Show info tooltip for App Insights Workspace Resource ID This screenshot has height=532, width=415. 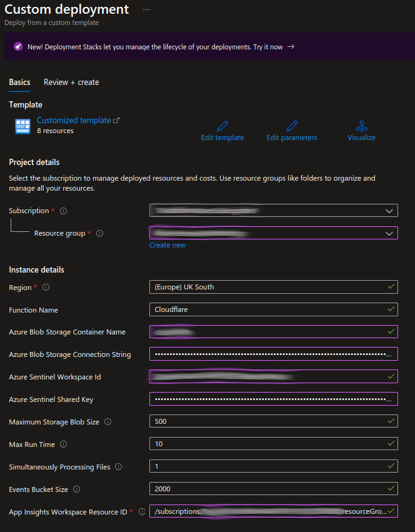pos(142,511)
